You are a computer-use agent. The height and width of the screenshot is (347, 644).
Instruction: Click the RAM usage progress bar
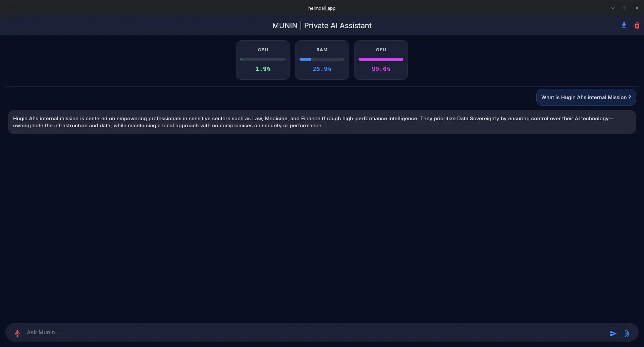(x=322, y=59)
